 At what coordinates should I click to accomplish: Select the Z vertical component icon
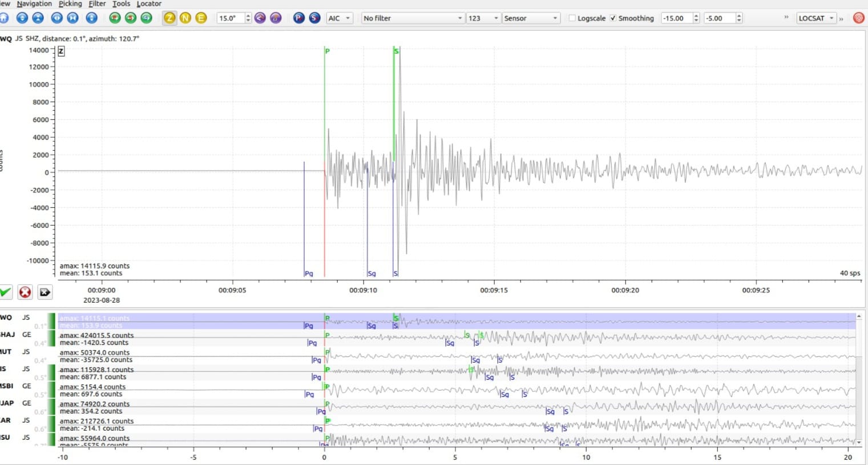[169, 18]
